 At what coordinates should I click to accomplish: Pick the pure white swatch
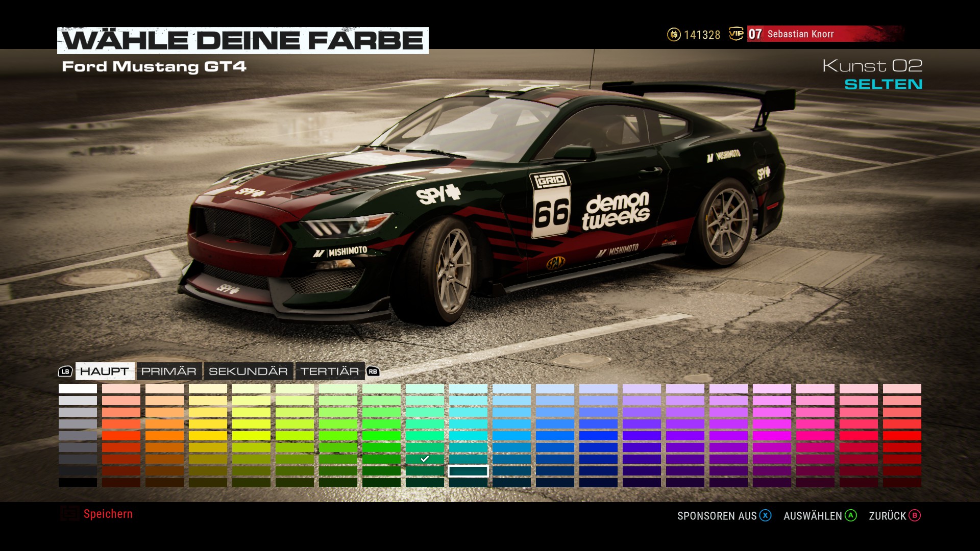tap(78, 389)
